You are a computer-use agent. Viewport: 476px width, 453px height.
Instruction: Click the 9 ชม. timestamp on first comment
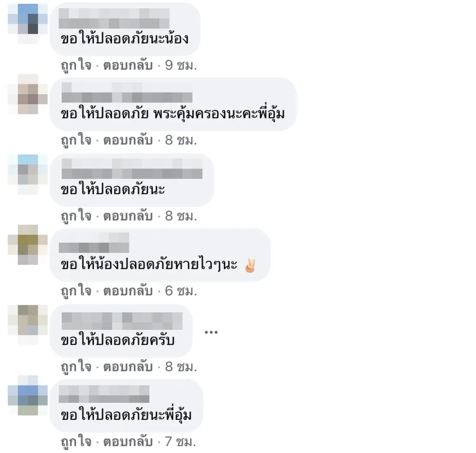pyautogui.click(x=181, y=65)
